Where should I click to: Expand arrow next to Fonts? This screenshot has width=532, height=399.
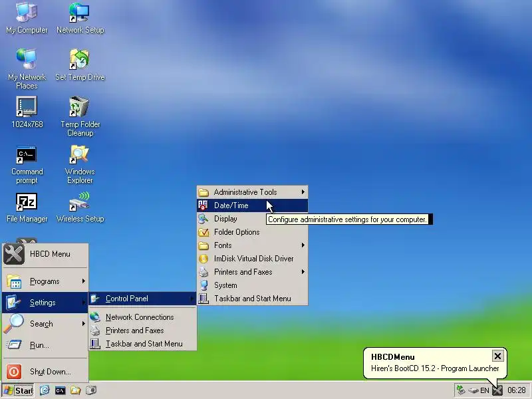[303, 245]
